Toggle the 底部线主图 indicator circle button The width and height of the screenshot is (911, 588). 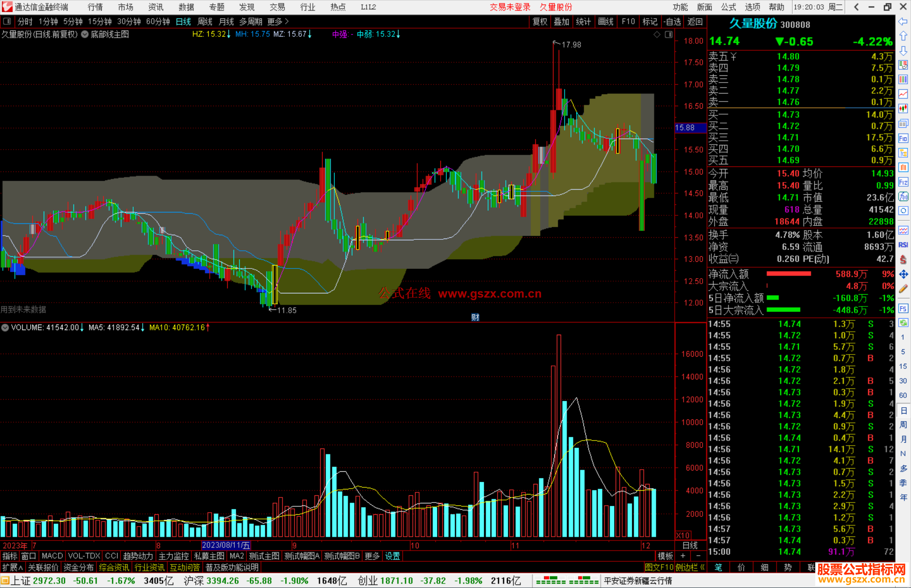[x=85, y=35]
